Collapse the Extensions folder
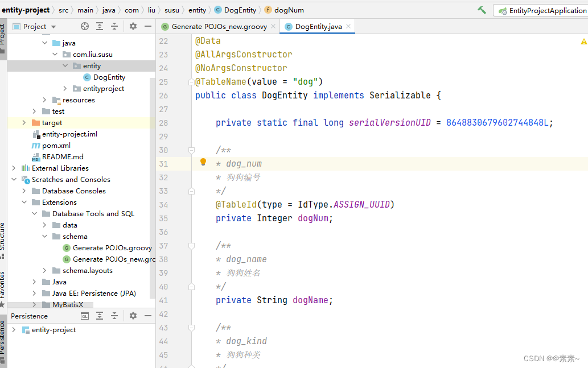Image resolution: width=588 pixels, height=368 pixels. 24,202
